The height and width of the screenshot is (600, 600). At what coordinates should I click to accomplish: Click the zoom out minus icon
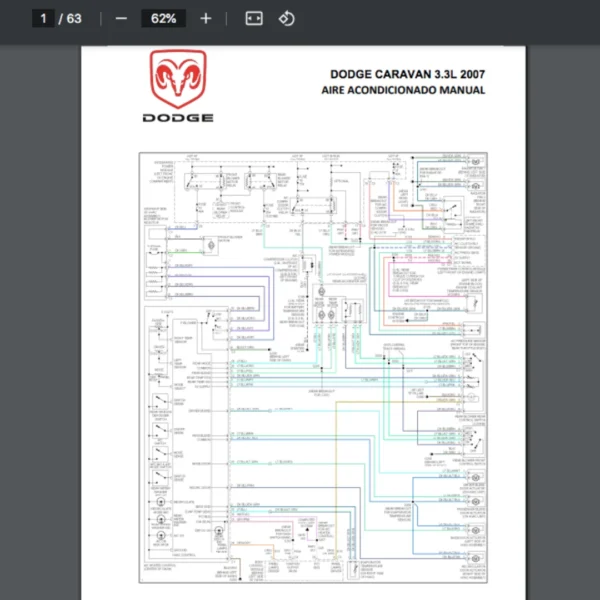pos(121,18)
